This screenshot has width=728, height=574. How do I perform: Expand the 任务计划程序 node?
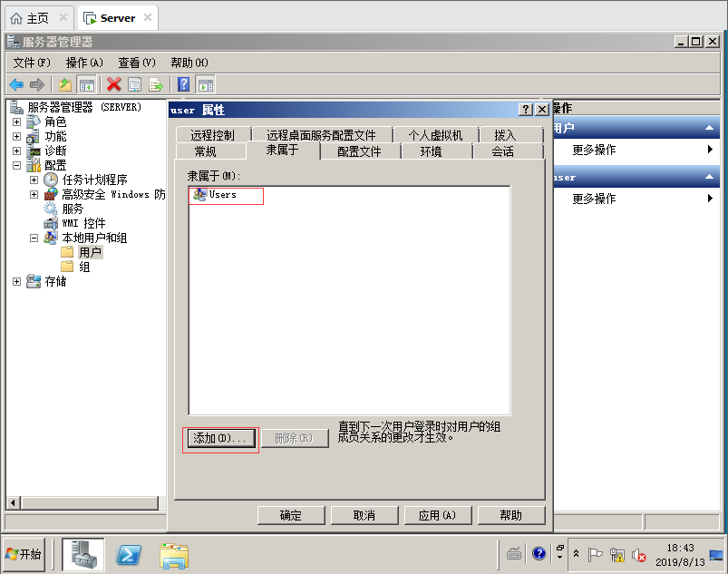(34, 180)
